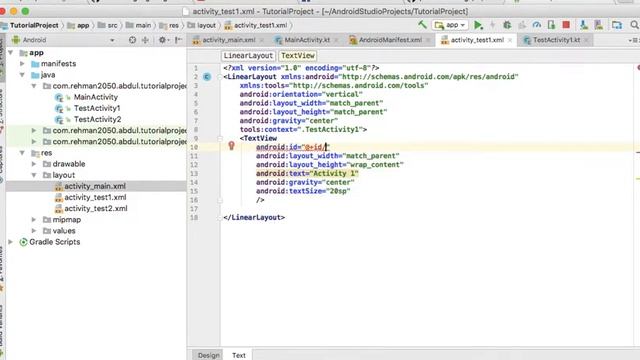Click the TextView breadcrumb in editor

(298, 56)
